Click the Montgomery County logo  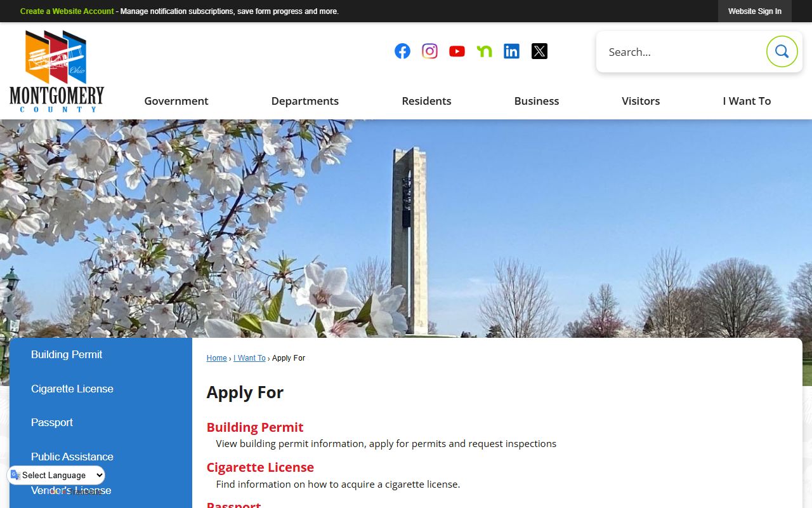[x=56, y=71]
